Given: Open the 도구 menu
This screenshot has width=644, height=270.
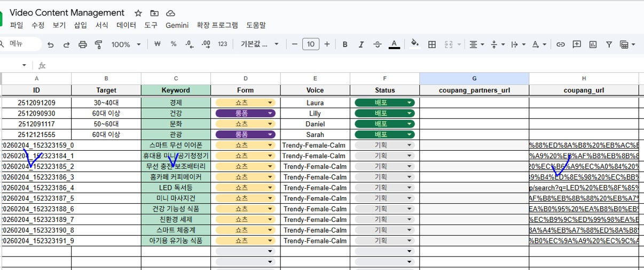Looking at the screenshot, I should click(x=151, y=25).
